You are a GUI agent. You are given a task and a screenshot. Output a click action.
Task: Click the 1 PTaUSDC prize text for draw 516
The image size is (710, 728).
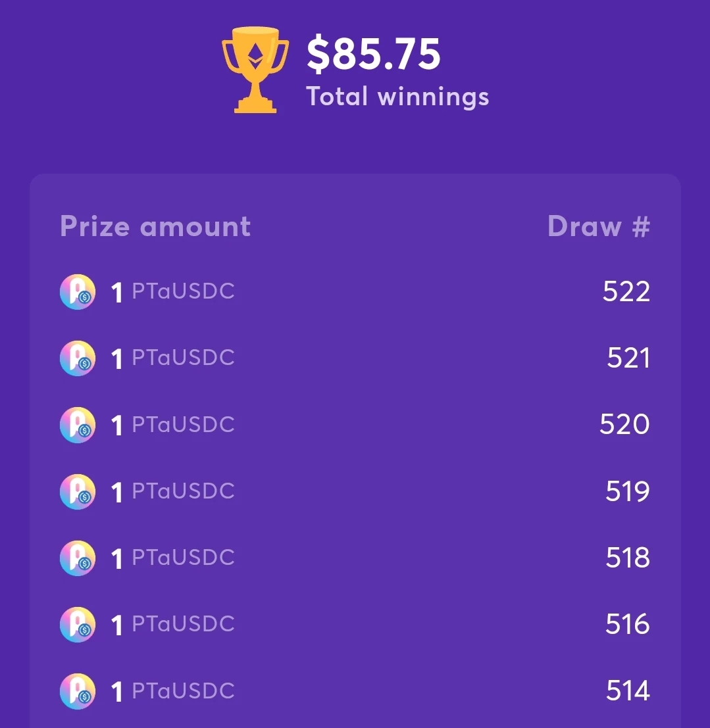[173, 625]
